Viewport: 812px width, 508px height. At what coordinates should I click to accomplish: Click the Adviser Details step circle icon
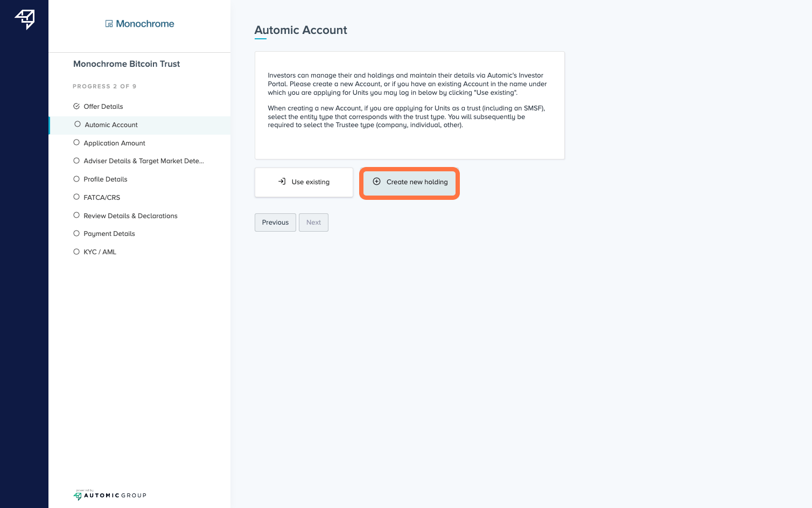pyautogui.click(x=76, y=161)
